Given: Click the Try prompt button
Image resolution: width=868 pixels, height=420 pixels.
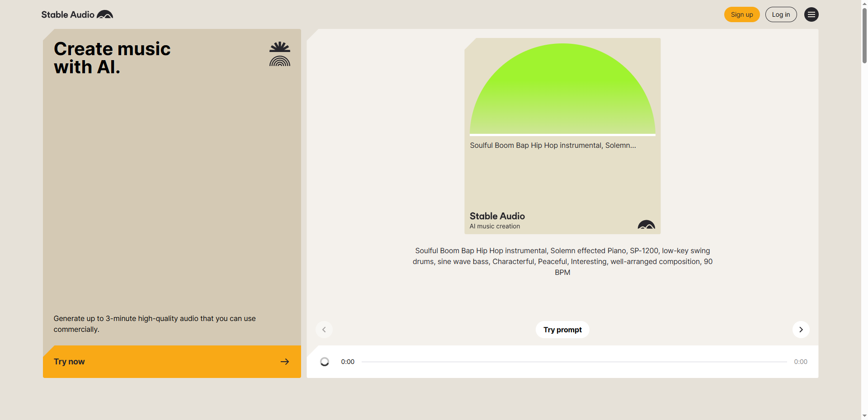Looking at the screenshot, I should 562,330.
